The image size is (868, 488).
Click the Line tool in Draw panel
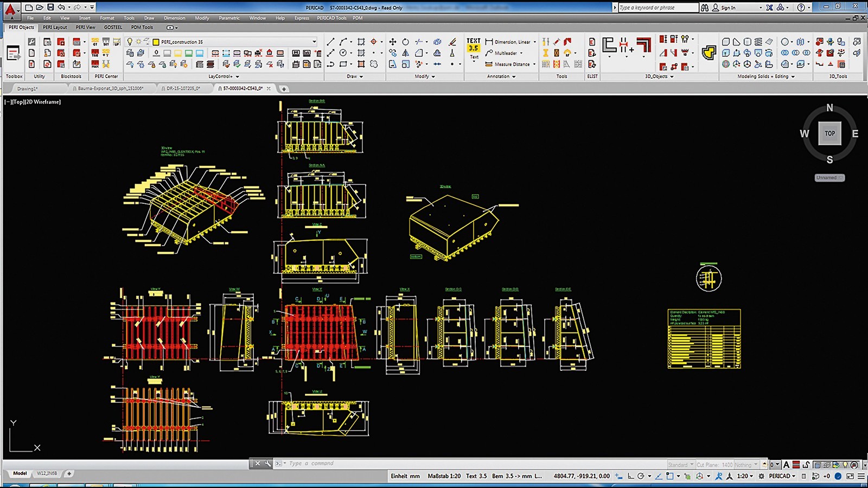click(x=330, y=42)
